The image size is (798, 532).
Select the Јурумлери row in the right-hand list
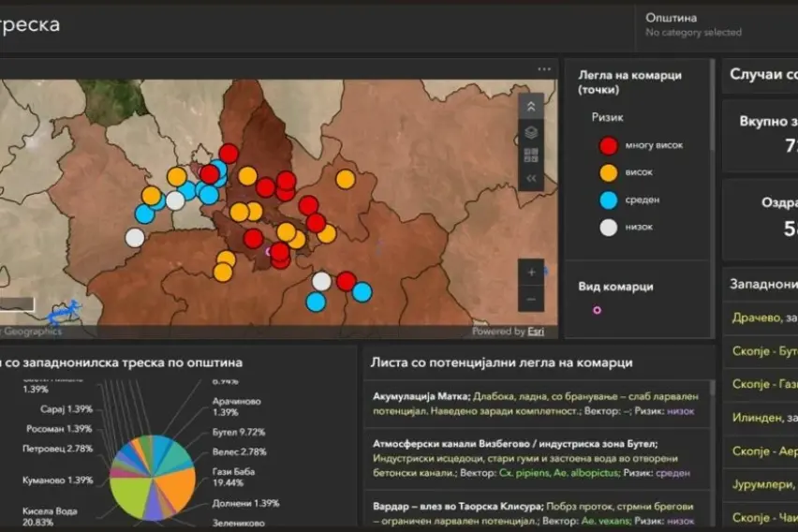761,484
